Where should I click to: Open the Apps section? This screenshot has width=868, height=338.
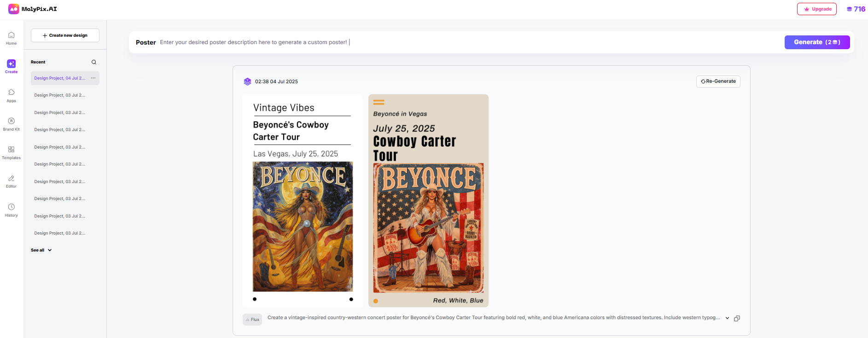[12, 96]
